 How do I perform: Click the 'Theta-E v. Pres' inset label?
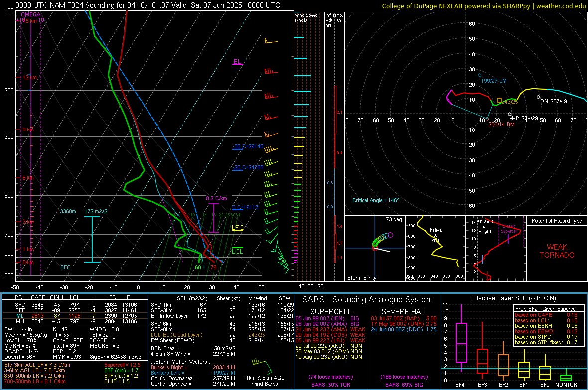click(435, 235)
